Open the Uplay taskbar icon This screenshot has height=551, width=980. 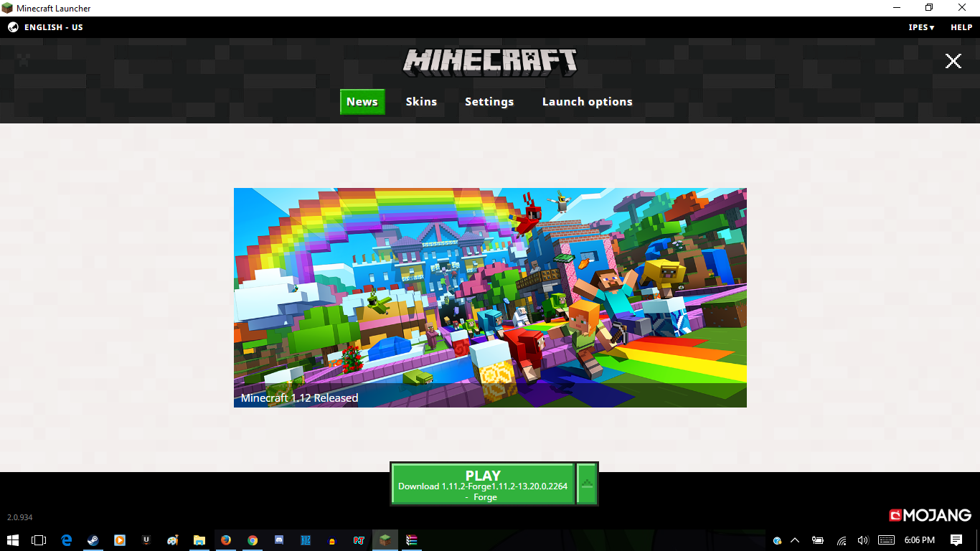[x=146, y=540]
